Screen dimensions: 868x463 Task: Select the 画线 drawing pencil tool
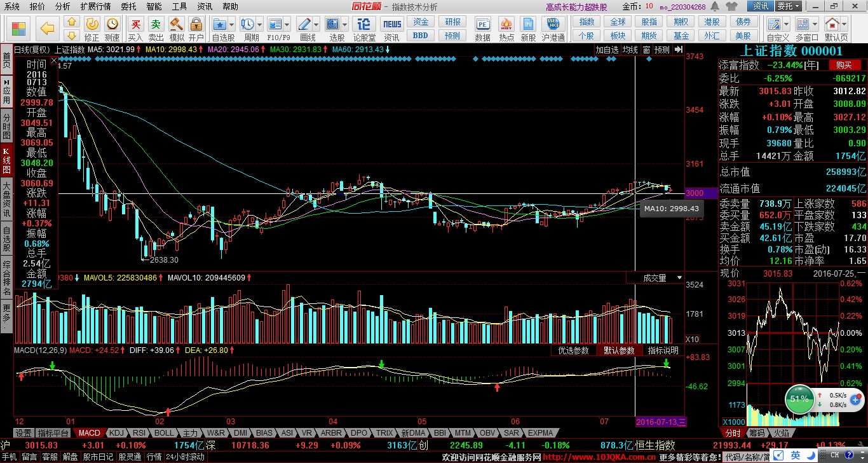(304, 25)
